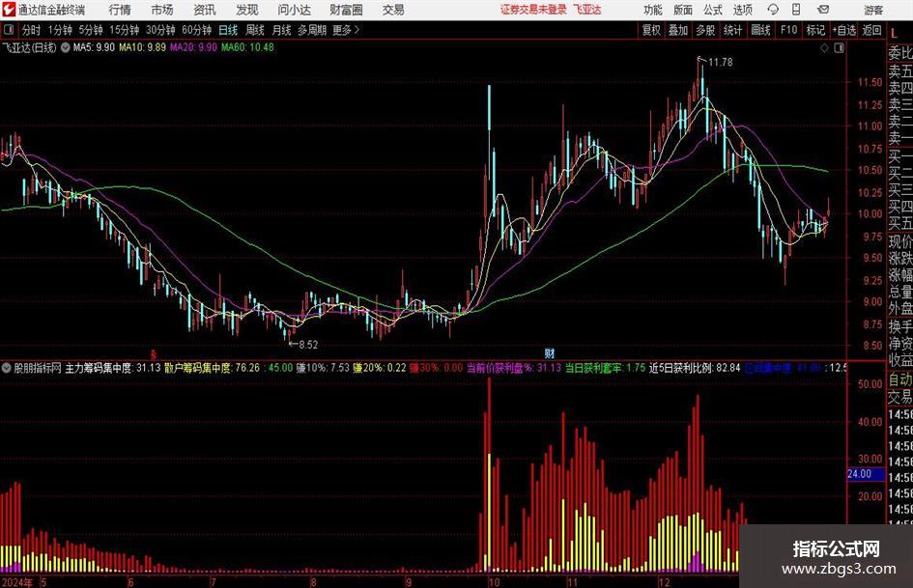Click the 自动 label in right panel
Screen dimensions: 913x588
pyautogui.click(x=900, y=379)
